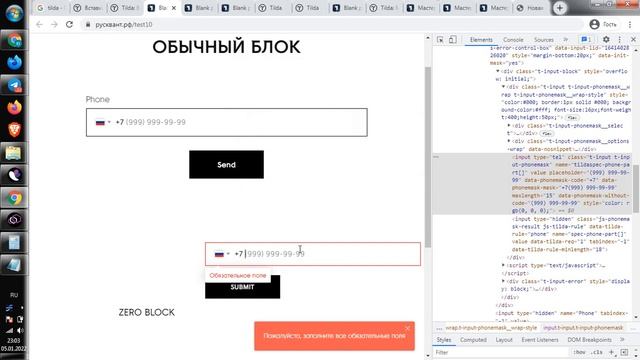This screenshot has width=640, height=360.
Task: Click wrap.t-input-phonemask__wrap-style breadcrumb
Action: pyautogui.click(x=491, y=328)
